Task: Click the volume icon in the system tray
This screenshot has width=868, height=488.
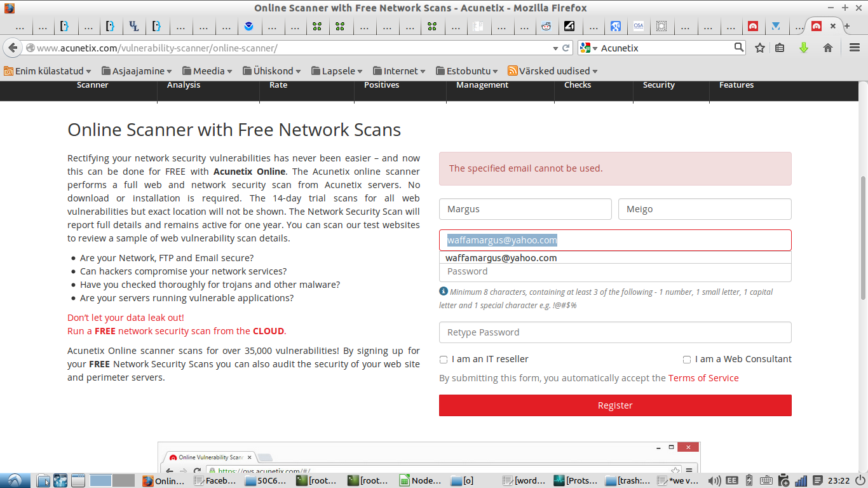Action: pos(714,480)
